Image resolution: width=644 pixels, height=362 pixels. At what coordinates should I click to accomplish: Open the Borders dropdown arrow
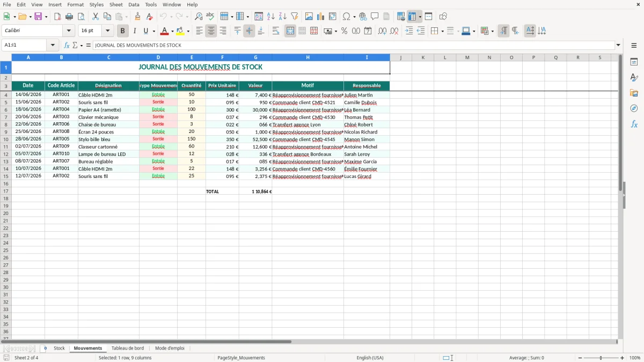coord(442,31)
